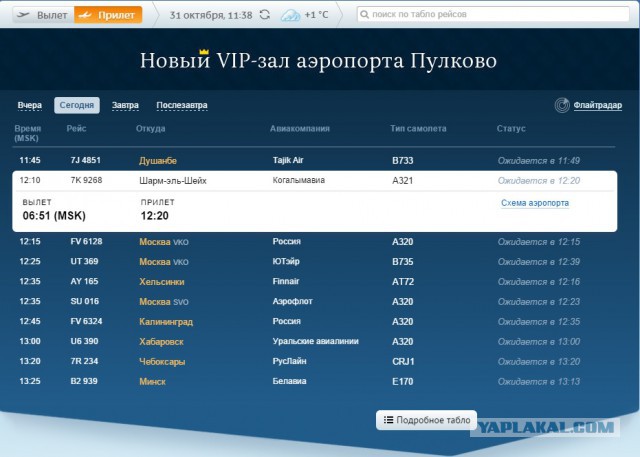
Task: Open the Новый VIP-зал аэропорта Пулково banner
Action: [318, 60]
